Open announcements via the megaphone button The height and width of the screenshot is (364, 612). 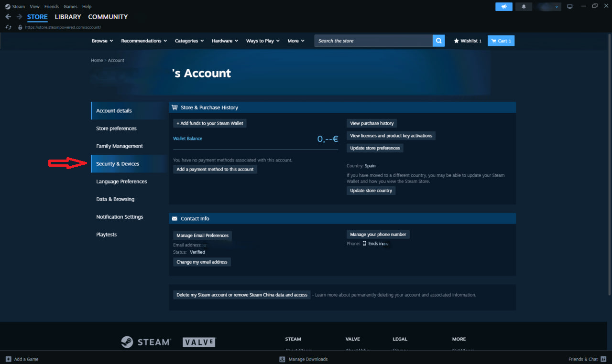pyautogui.click(x=504, y=7)
